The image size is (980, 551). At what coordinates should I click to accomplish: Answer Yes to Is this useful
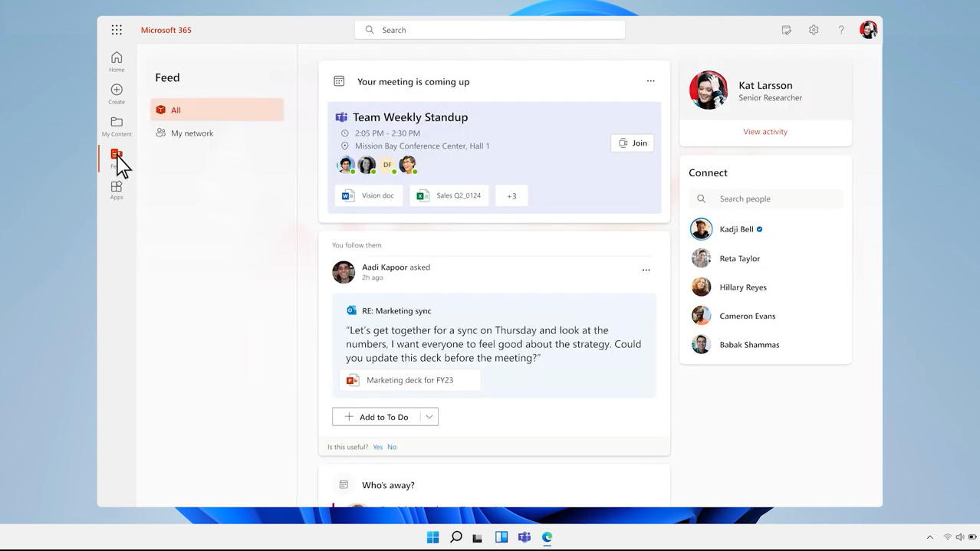pos(377,447)
